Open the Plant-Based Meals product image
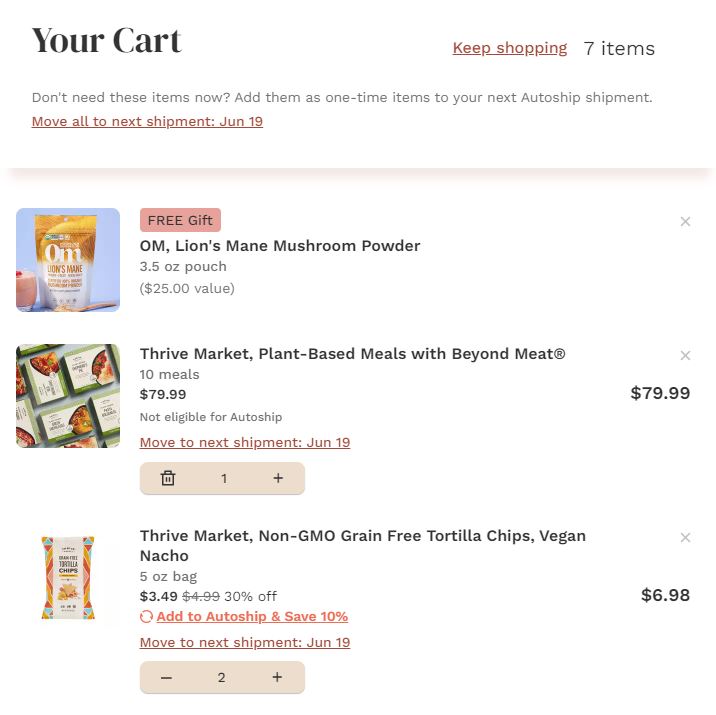Screen dimensions: 716x715 tap(68, 396)
